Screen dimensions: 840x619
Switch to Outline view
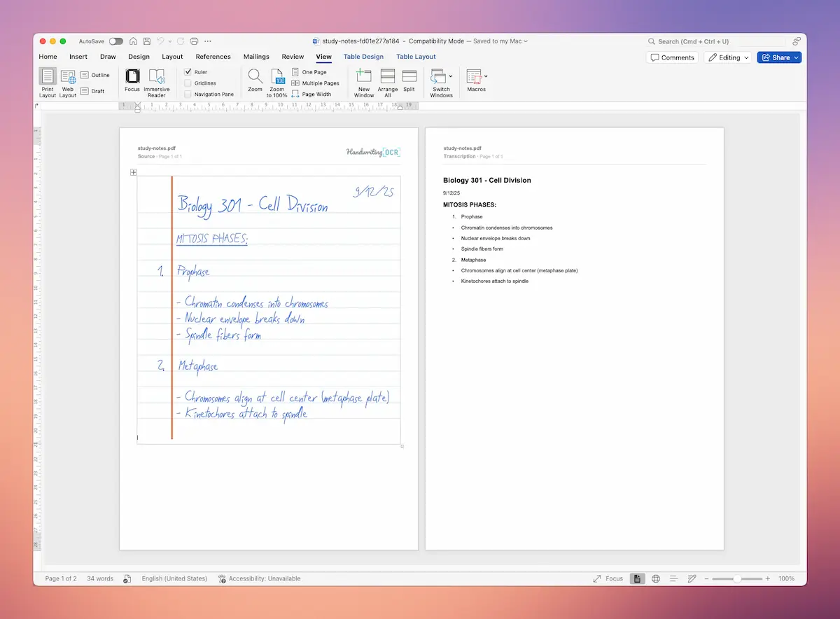96,75
